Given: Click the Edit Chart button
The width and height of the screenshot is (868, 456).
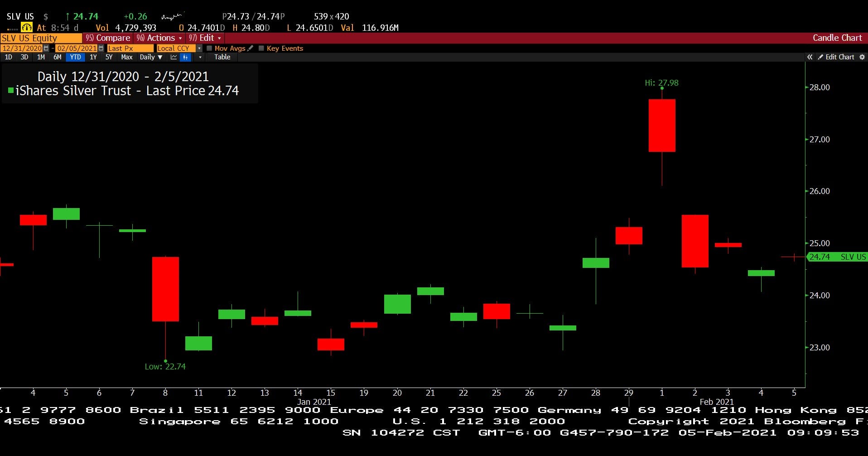Looking at the screenshot, I should click(x=836, y=57).
